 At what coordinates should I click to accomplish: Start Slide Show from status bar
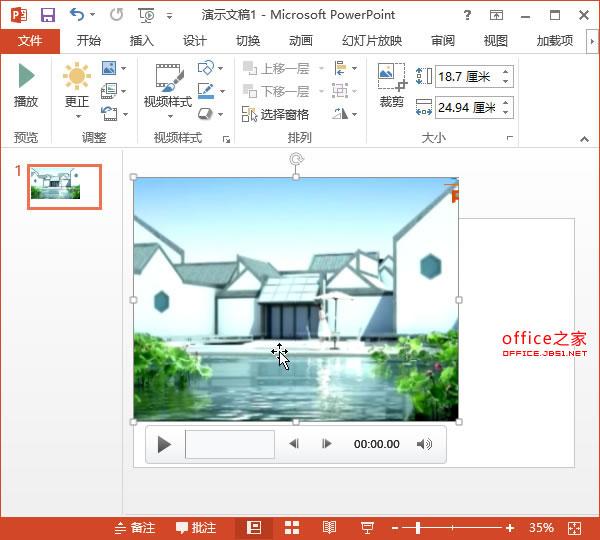tap(367, 528)
